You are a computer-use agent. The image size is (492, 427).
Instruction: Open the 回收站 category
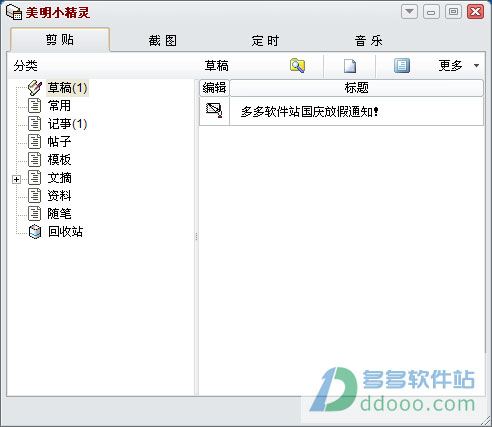coord(65,232)
